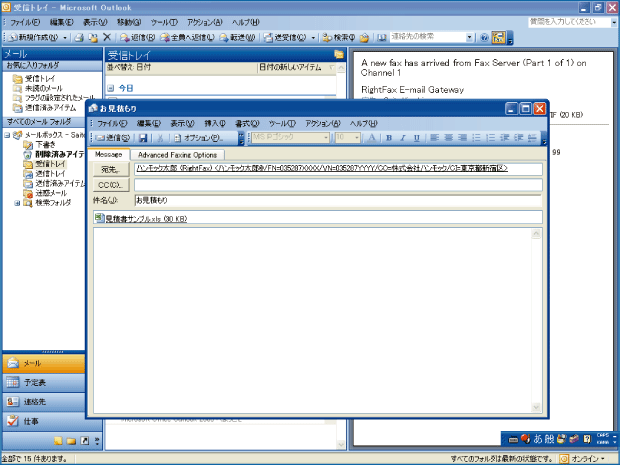Viewport: 620px width, 465px height.
Task: Align text right in compose toolbar
Action: click(462, 138)
